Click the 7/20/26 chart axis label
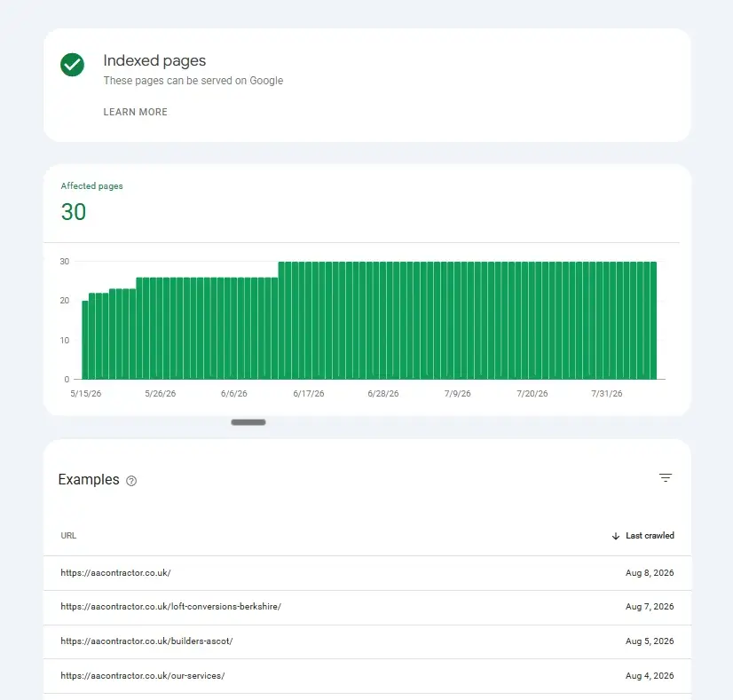Image resolution: width=733 pixels, height=700 pixels. pyautogui.click(x=532, y=393)
